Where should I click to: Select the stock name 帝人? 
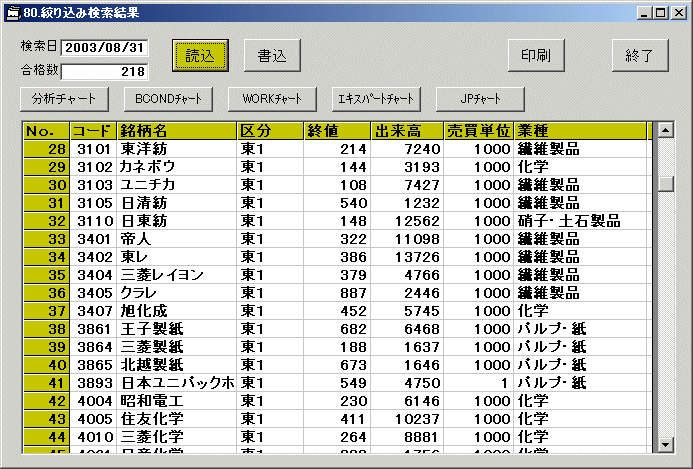(177, 239)
